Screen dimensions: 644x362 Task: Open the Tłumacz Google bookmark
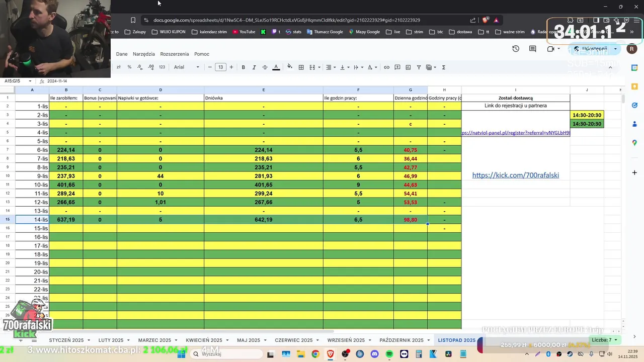[325, 32]
